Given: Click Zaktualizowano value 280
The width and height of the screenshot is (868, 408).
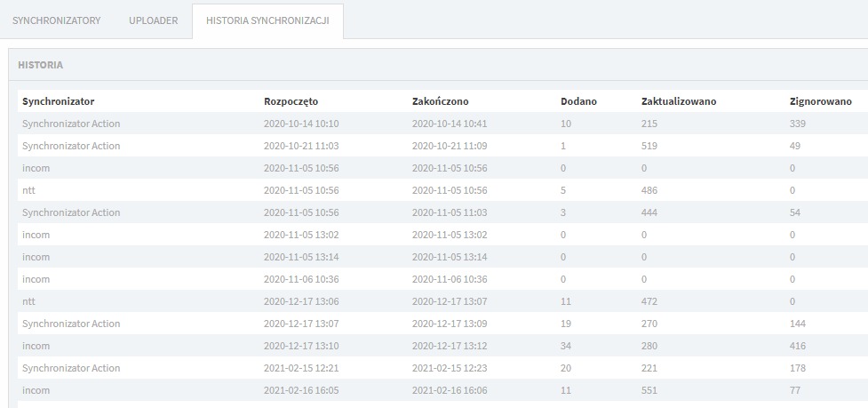Looking at the screenshot, I should (649, 346).
